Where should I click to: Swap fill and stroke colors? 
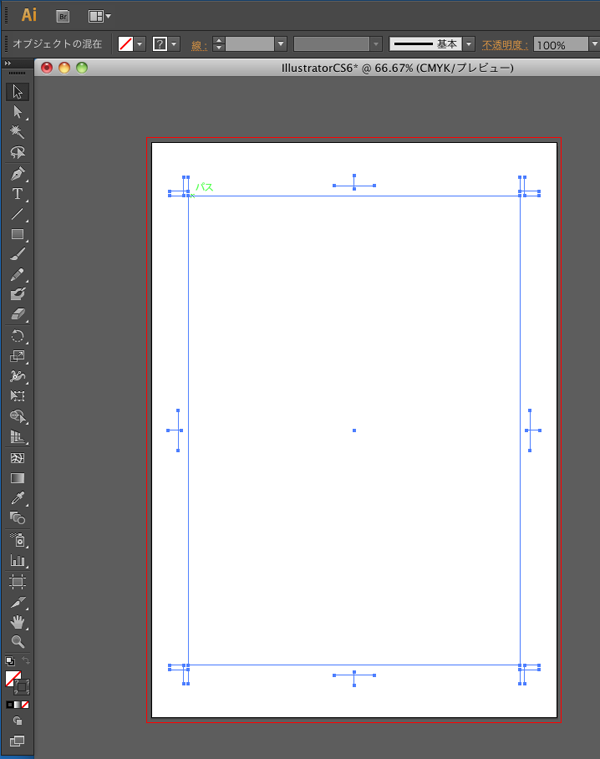[25, 661]
